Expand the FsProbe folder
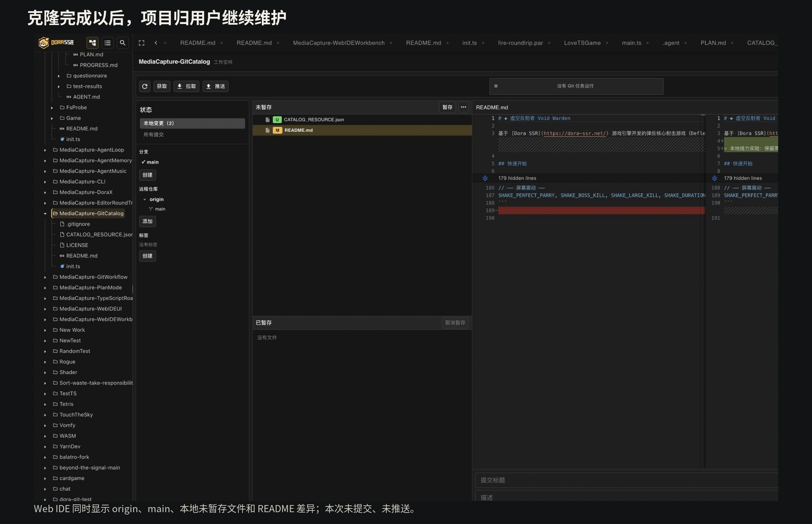 pos(52,108)
